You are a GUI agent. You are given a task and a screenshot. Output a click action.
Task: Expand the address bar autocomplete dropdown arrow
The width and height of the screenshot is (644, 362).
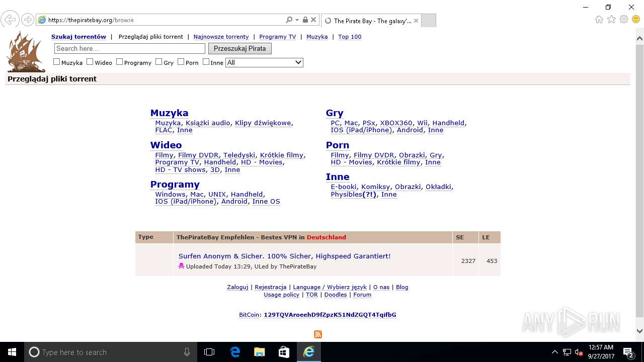pos(297,20)
